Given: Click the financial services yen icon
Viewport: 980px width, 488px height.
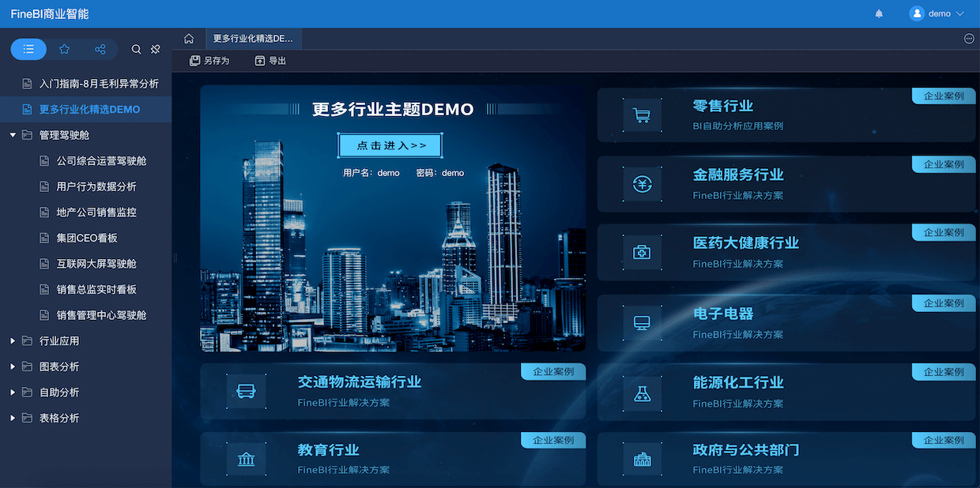Looking at the screenshot, I should tap(642, 184).
